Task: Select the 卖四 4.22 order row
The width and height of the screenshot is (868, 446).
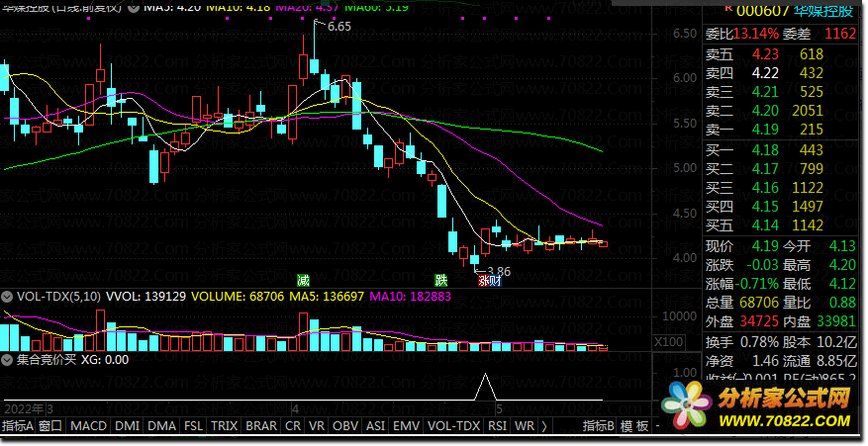Action: 781,73
